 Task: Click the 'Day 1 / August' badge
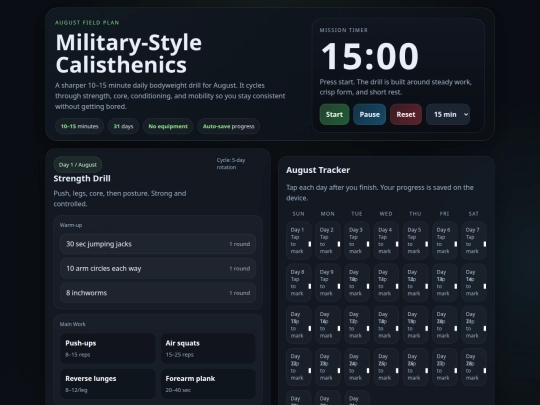pos(78,165)
